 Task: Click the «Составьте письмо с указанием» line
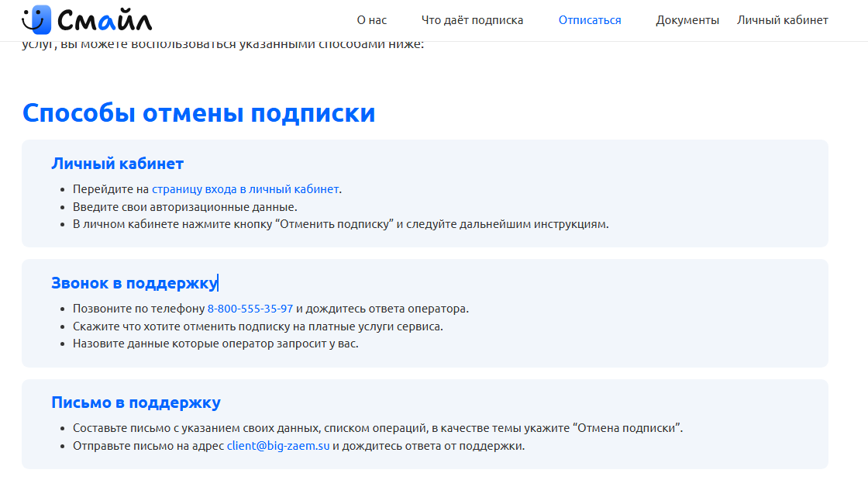click(x=377, y=428)
